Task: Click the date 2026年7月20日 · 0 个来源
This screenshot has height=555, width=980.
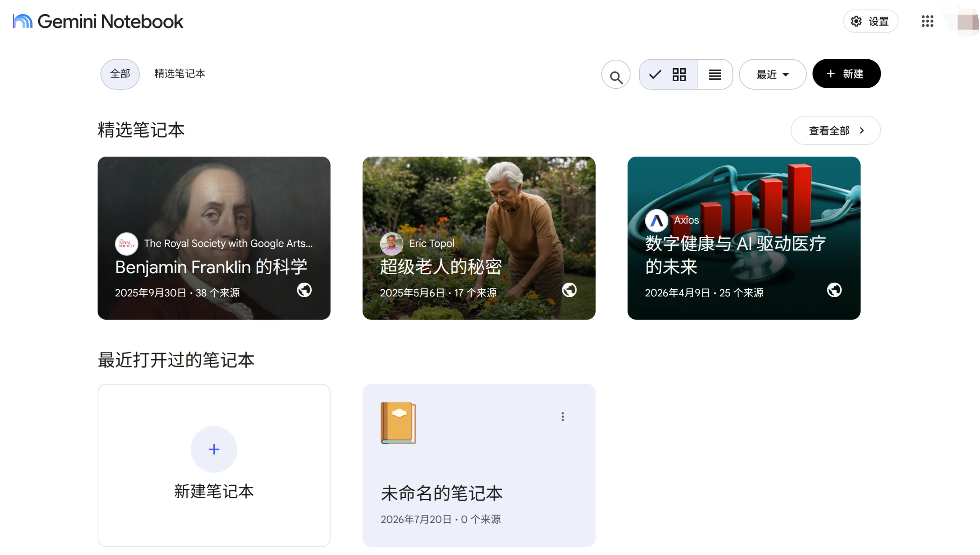Action: point(441,519)
